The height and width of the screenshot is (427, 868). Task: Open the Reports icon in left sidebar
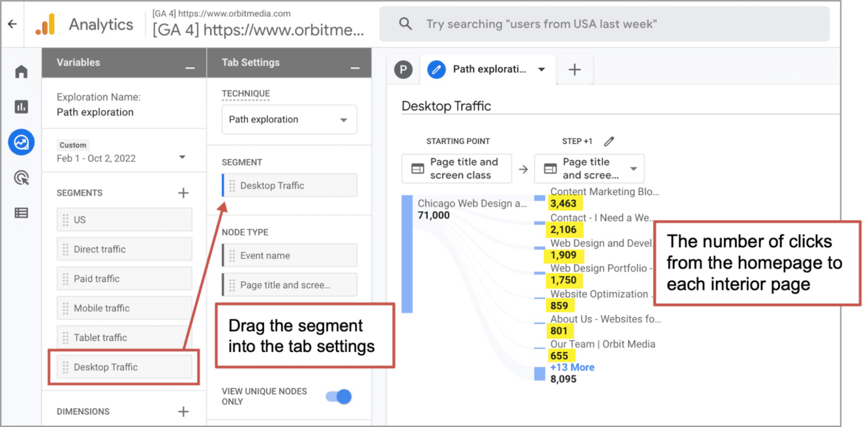click(21, 107)
